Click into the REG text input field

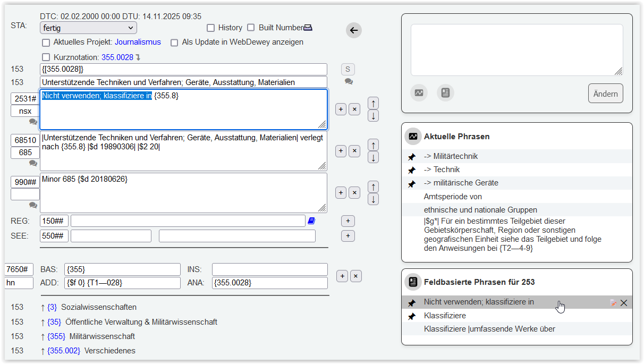click(188, 221)
